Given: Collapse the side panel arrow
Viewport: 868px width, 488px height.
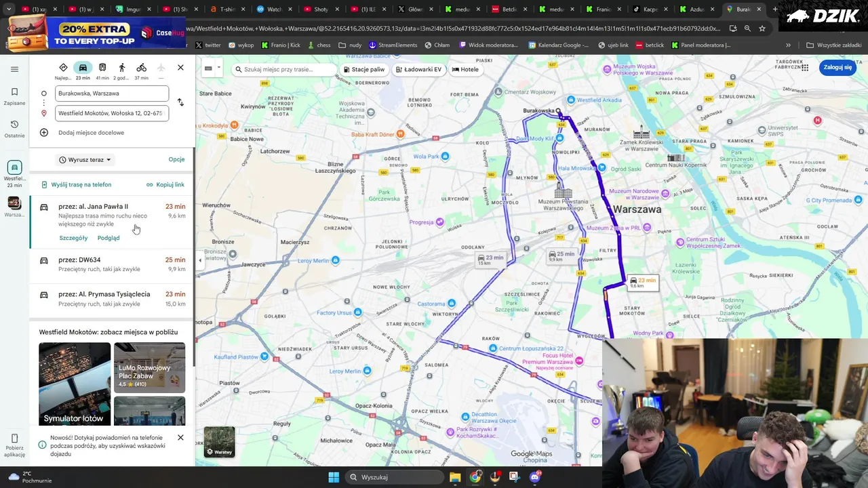Looking at the screenshot, I should tap(199, 260).
